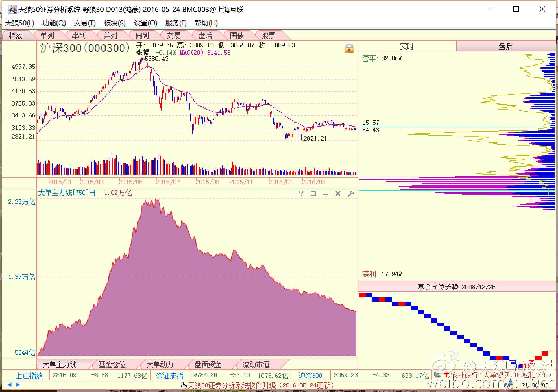Minimize the 大单主力线 indicator panel
Viewport: 558px width, 392px height.
326,194
